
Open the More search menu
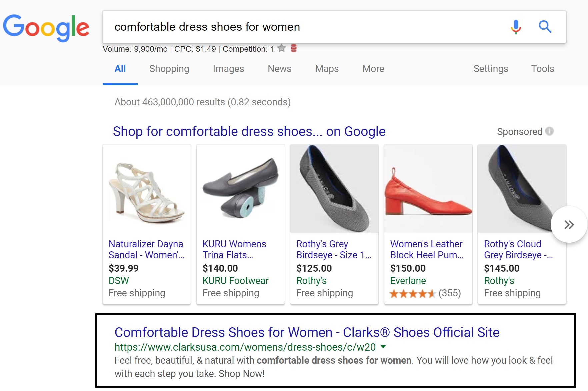pos(373,69)
